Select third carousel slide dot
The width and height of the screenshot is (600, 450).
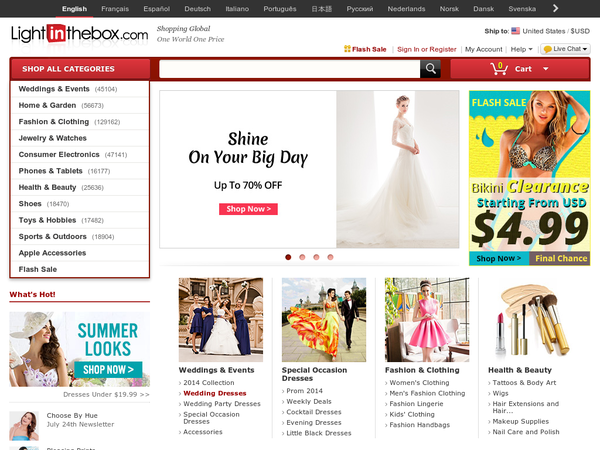(x=316, y=257)
